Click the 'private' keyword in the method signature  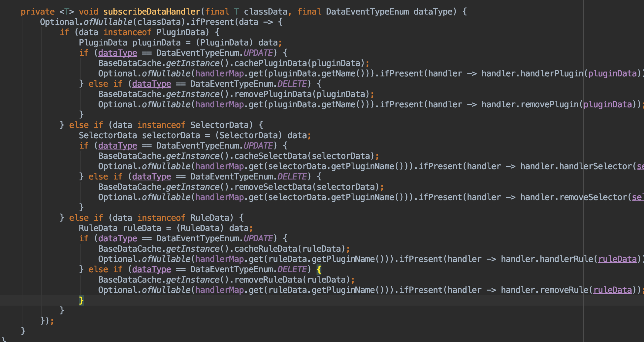point(38,12)
